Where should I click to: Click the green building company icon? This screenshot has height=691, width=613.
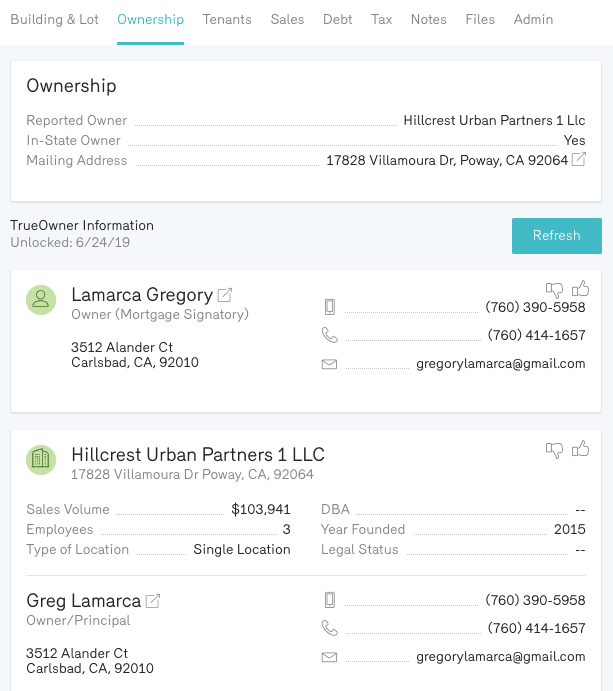coord(41,460)
